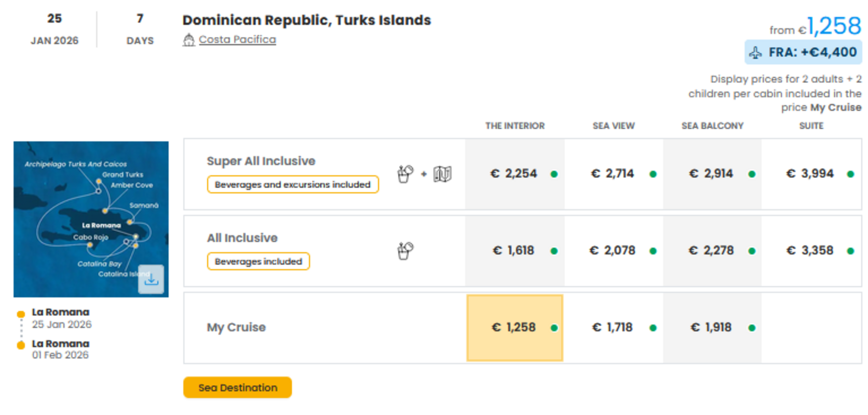Open the Costa Pacifica ship link
The image size is (868, 415).
pyautogui.click(x=237, y=40)
